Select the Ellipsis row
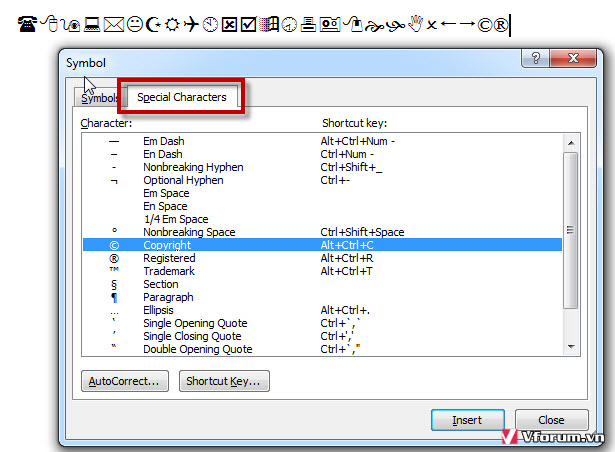 pyautogui.click(x=322, y=310)
